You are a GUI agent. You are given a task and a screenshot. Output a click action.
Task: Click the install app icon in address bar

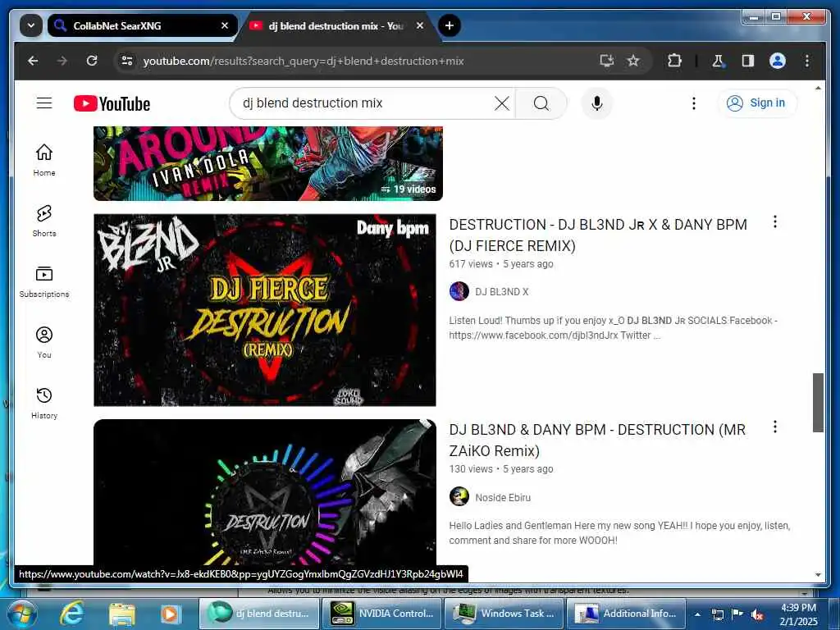[606, 61]
